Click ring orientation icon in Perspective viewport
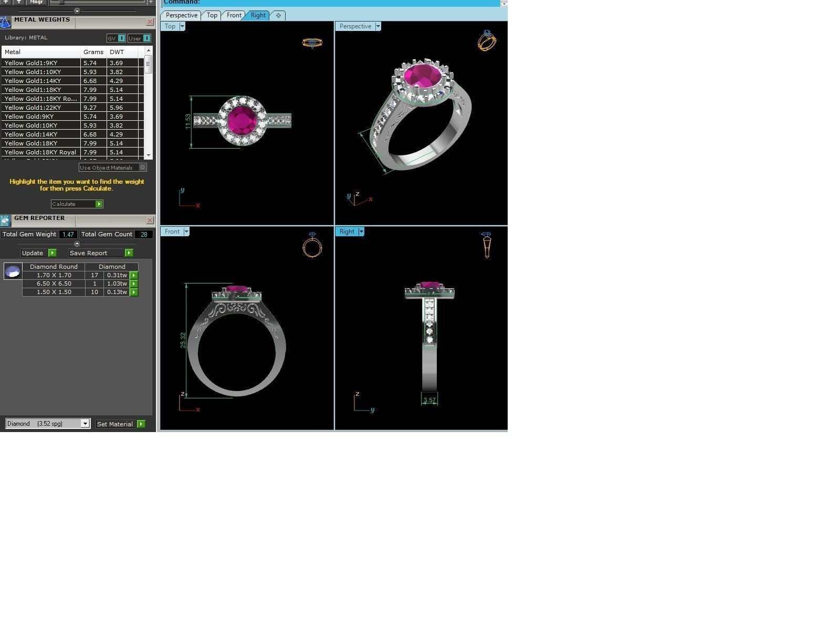Screen dimensions: 840x630 (x=487, y=40)
